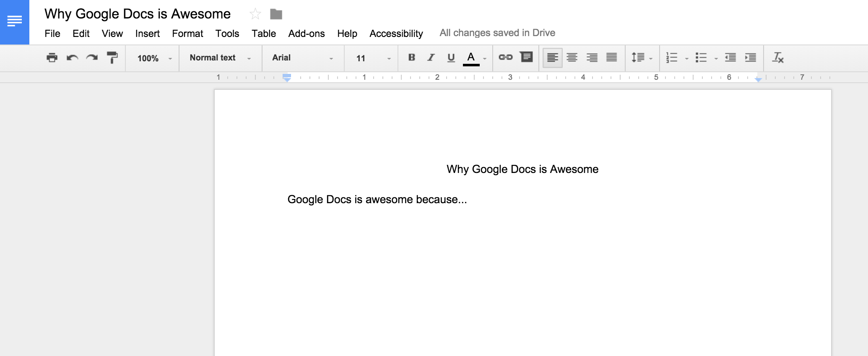Expand the bulleted list options arrow
This screenshot has height=356, width=868.
click(x=716, y=59)
